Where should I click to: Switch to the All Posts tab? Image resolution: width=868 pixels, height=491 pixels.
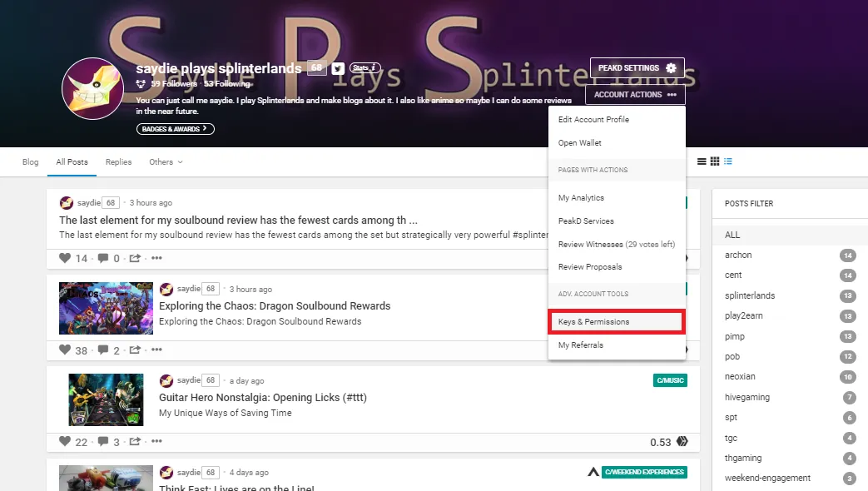[72, 161]
